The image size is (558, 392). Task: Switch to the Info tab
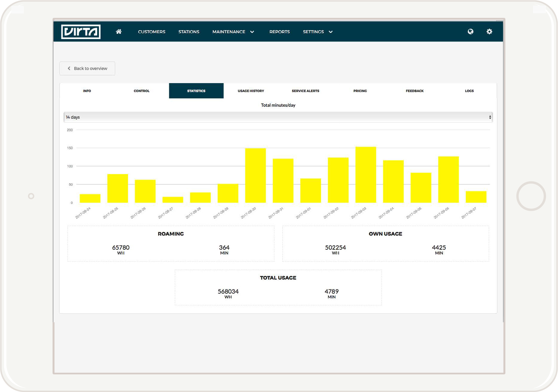[x=87, y=91]
